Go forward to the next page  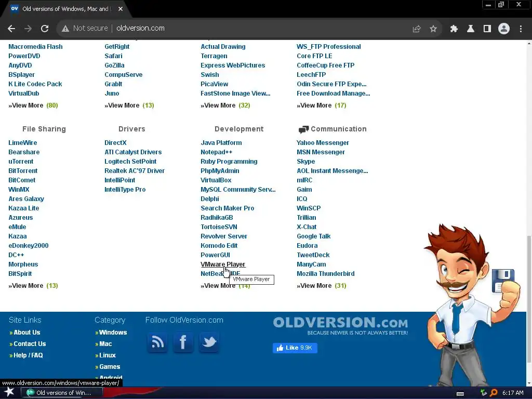click(x=28, y=29)
